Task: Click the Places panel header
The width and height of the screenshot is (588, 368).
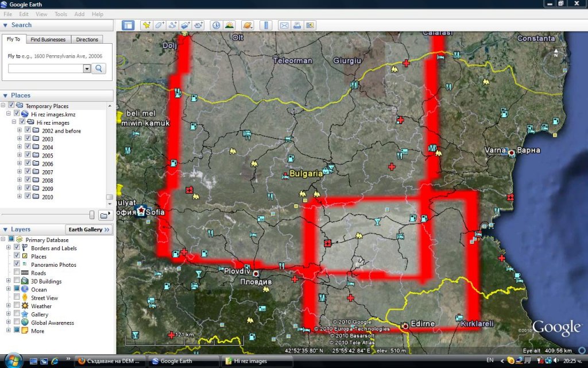Action: (57, 95)
